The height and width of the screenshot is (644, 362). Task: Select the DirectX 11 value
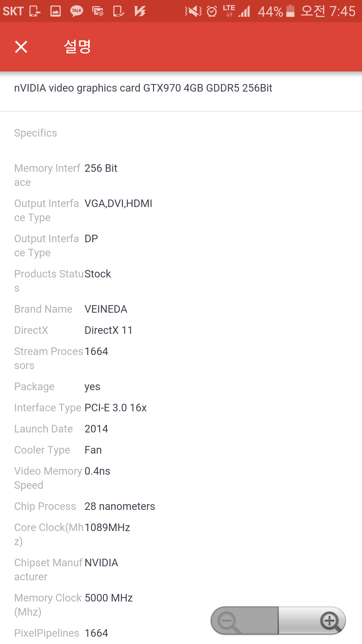tap(109, 330)
